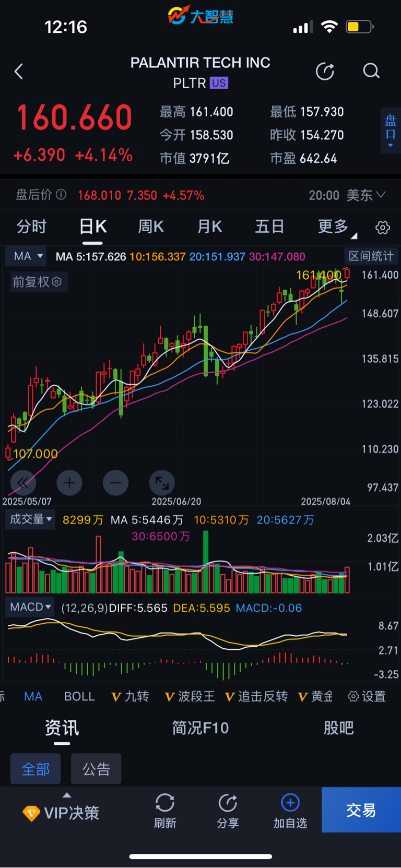Filter news by 全部
The image size is (401, 868).
[36, 769]
